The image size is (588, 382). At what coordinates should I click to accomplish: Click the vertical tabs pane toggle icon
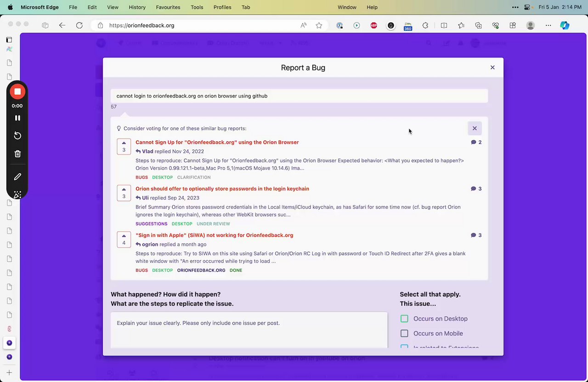pos(9,40)
